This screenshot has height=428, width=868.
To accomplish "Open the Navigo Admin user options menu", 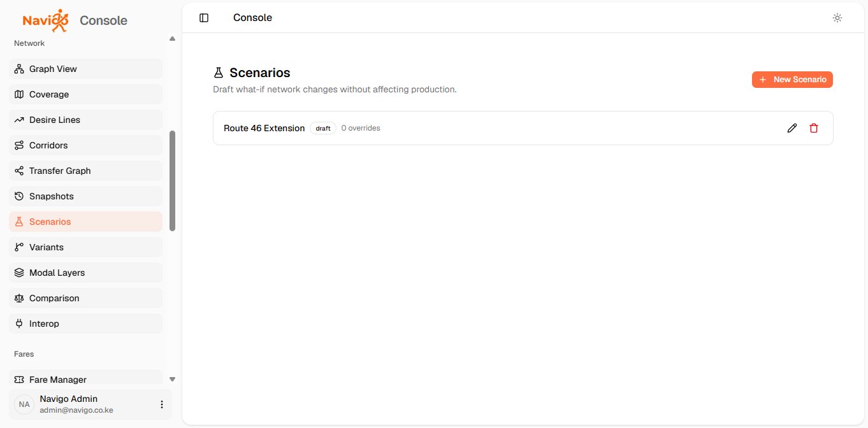I will pyautogui.click(x=162, y=404).
